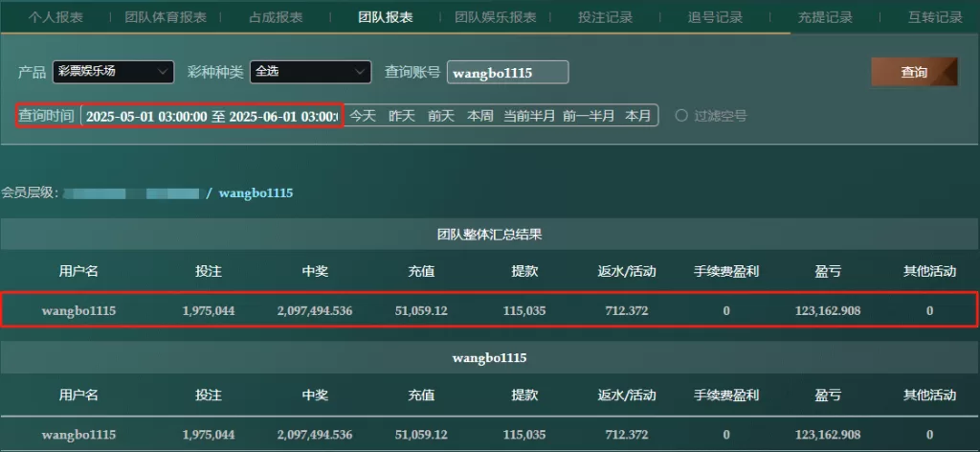Click 其他活动 column header in summary table
Image resolution: width=980 pixels, height=452 pixels.
click(x=930, y=271)
